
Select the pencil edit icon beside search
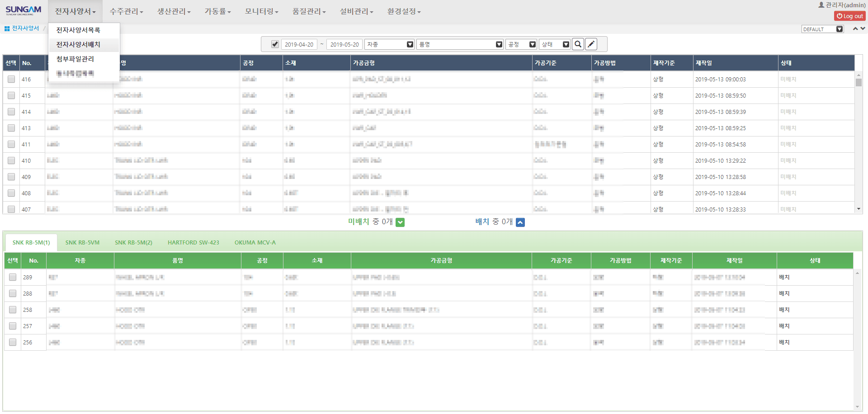tap(591, 44)
